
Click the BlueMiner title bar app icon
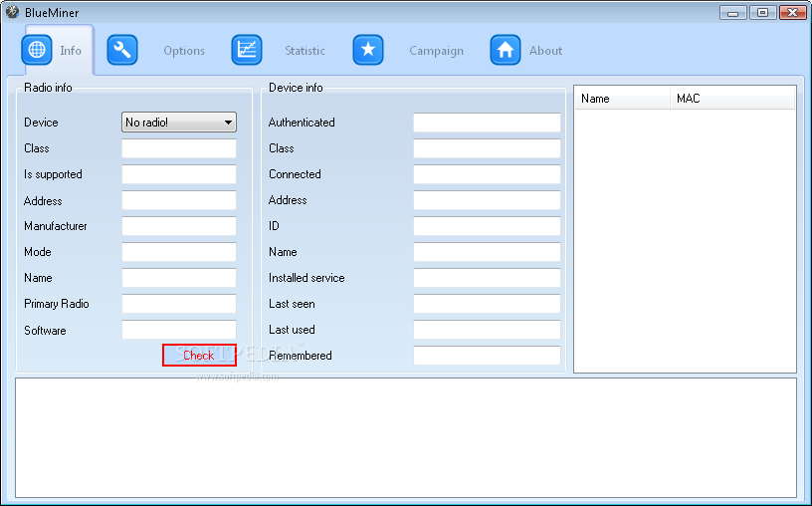tap(12, 12)
